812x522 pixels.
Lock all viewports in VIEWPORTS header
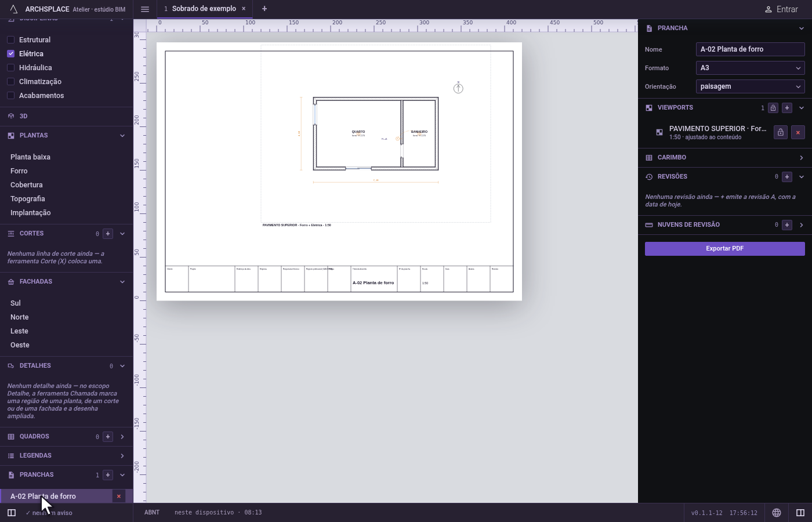coord(773,108)
